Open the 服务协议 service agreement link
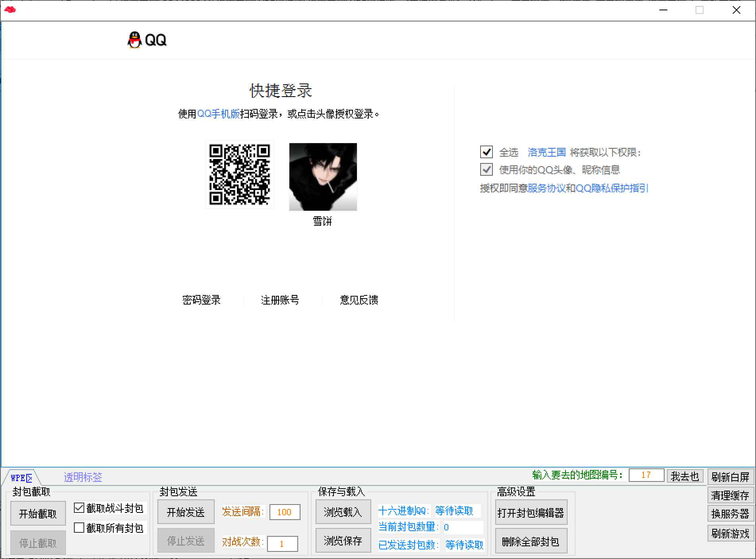The image size is (756, 559). pos(548,188)
